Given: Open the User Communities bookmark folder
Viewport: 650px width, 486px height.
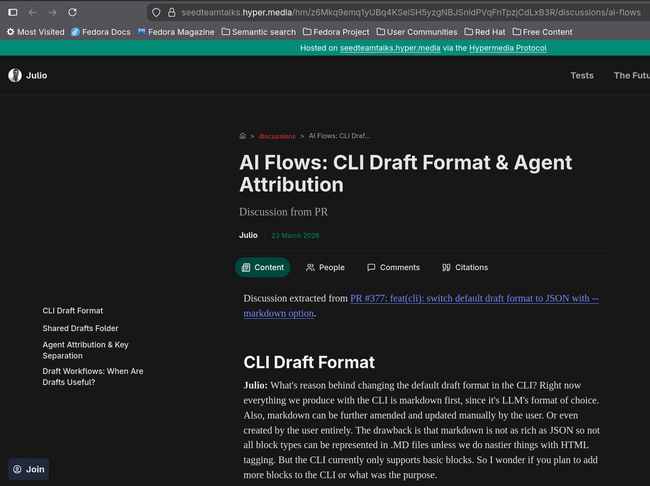Looking at the screenshot, I should click(416, 32).
